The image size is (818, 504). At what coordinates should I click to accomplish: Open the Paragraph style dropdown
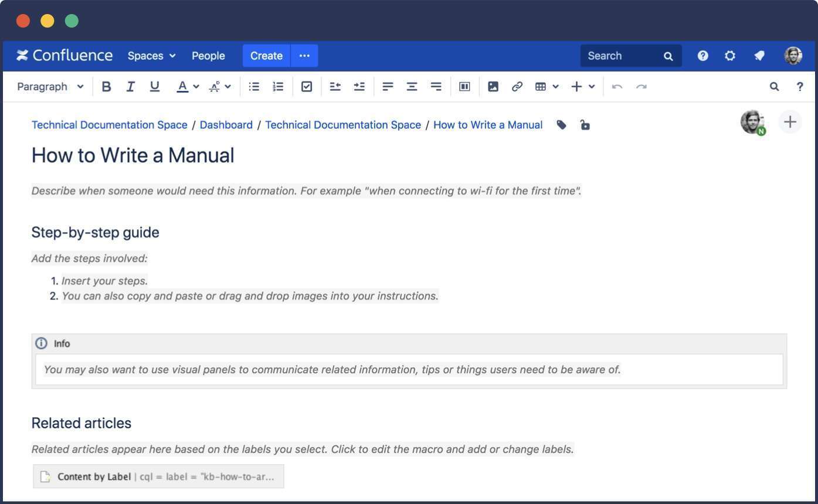pyautogui.click(x=50, y=86)
